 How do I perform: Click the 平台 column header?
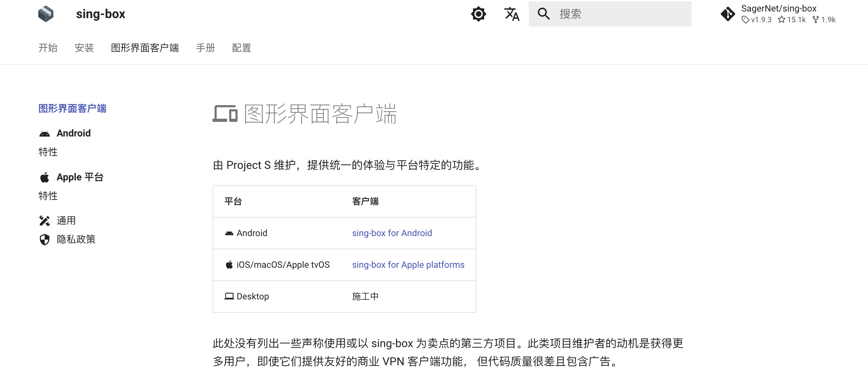pos(233,201)
